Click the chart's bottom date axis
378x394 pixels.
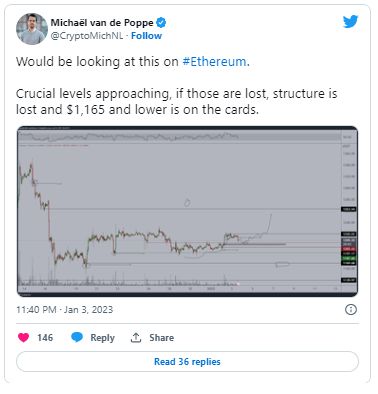tap(180, 289)
